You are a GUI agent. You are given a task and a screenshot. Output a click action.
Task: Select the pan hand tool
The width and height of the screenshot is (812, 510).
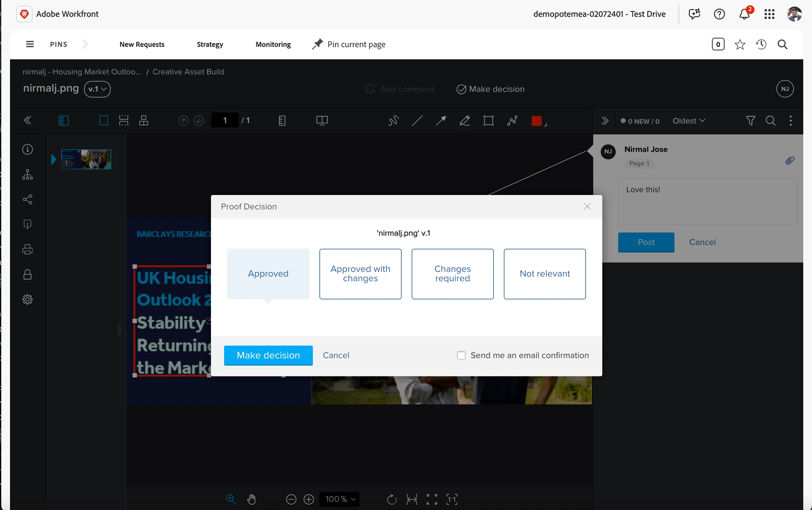[252, 499]
